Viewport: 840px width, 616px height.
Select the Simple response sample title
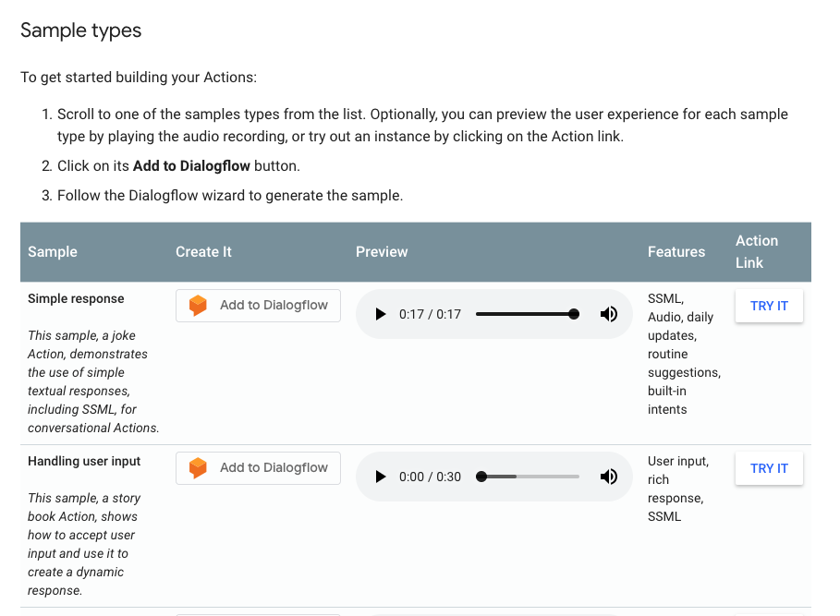pos(76,298)
